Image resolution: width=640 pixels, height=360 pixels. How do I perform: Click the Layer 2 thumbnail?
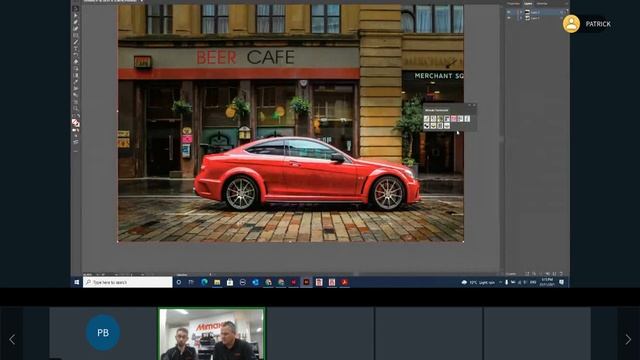(527, 12)
